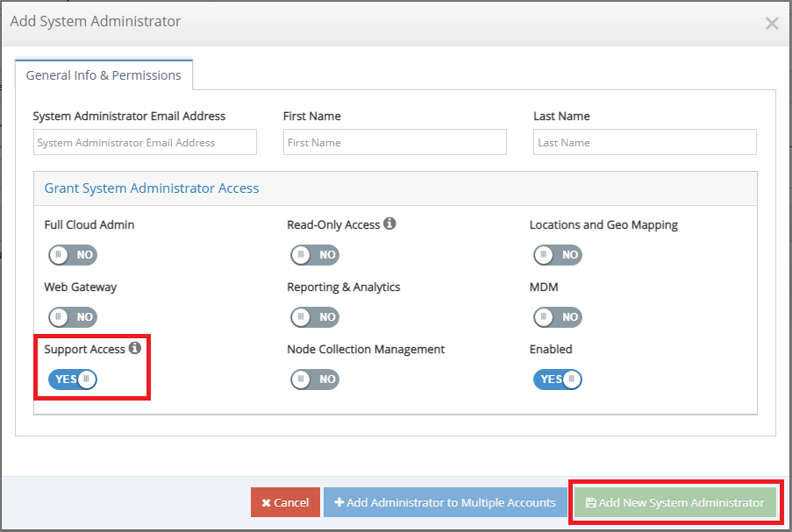Click the Last Name input field
The width and height of the screenshot is (792, 532).
(645, 142)
